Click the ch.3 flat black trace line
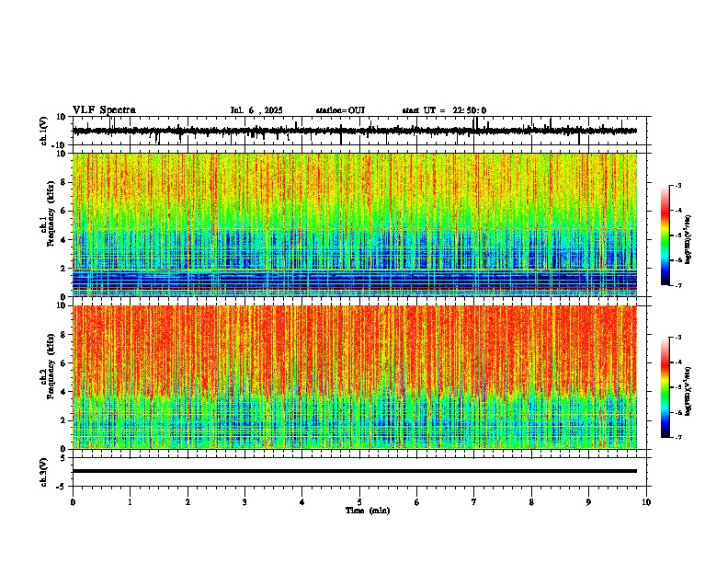The height and width of the screenshot is (563, 728). [x=355, y=471]
